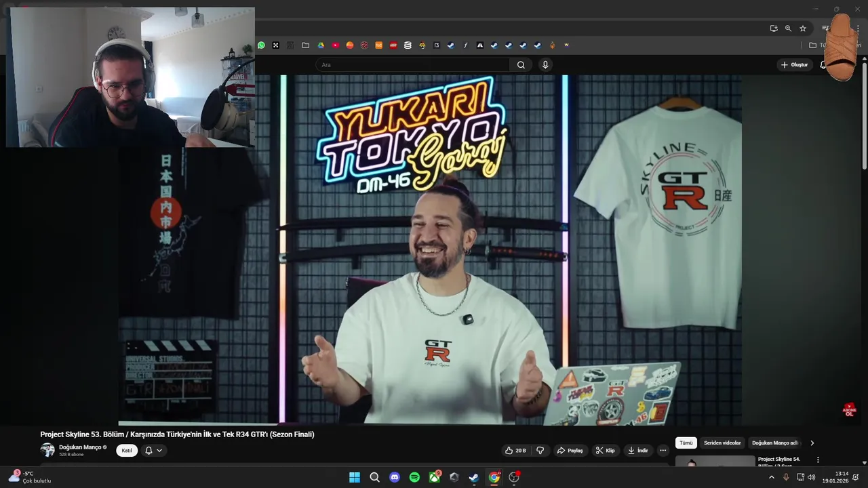Open Chrome three-dot menu
Screen dimensions: 868x488
coord(859,28)
